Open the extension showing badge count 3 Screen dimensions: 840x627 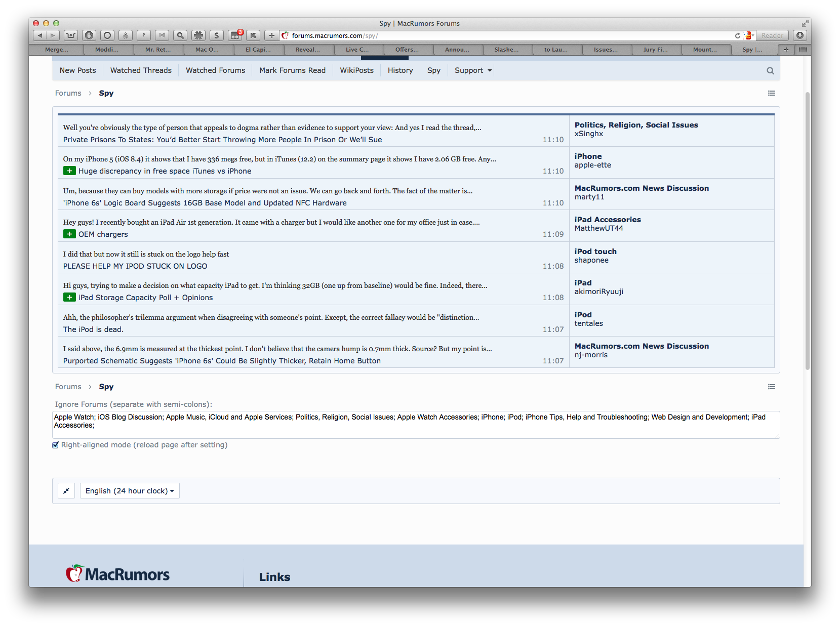pyautogui.click(x=235, y=35)
